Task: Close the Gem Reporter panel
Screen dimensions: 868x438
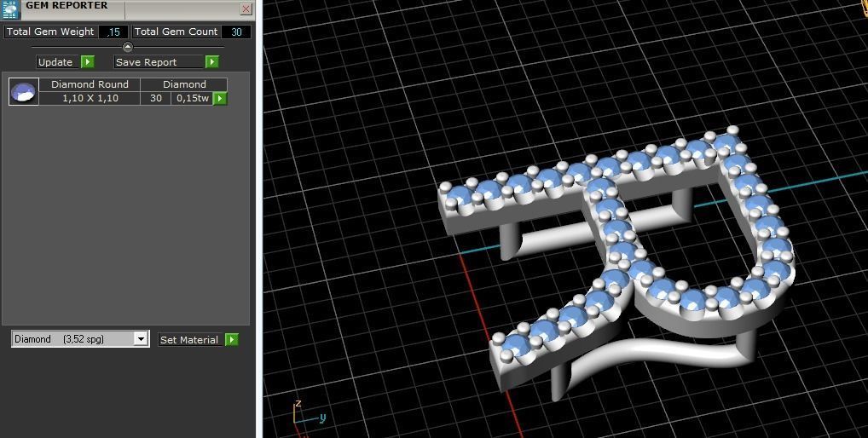Action: [x=246, y=9]
